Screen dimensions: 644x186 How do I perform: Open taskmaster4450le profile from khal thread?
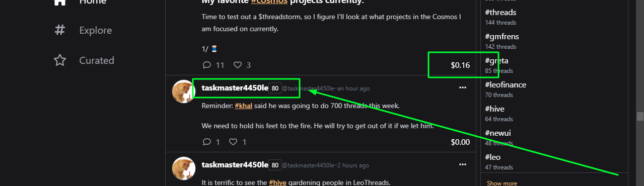(235, 88)
